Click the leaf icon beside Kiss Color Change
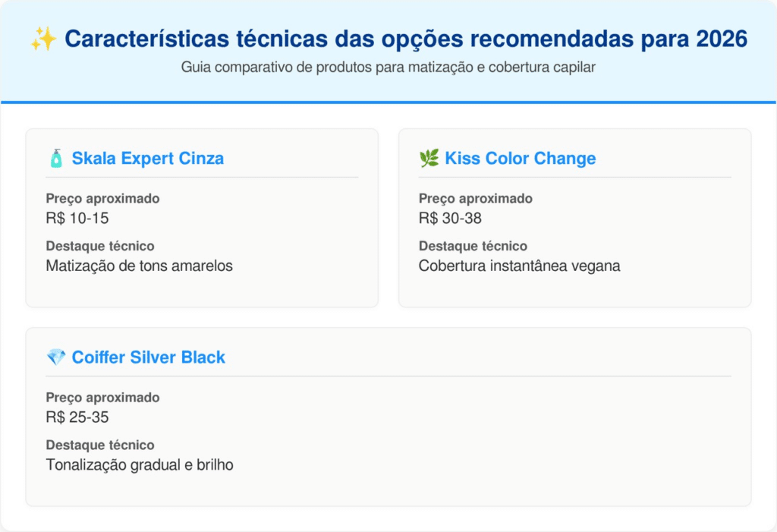 429,158
